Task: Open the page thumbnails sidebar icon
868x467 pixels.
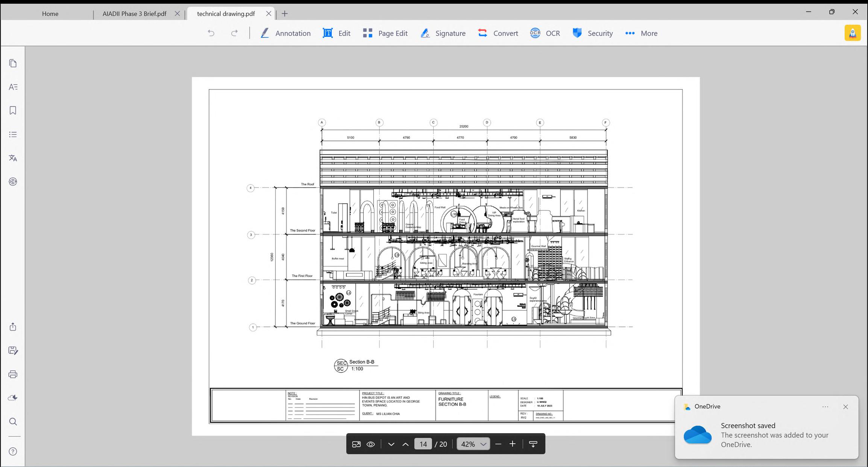Action: click(x=13, y=63)
